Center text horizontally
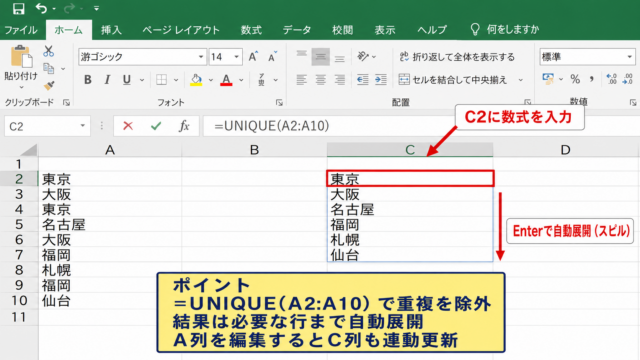 click(x=320, y=80)
